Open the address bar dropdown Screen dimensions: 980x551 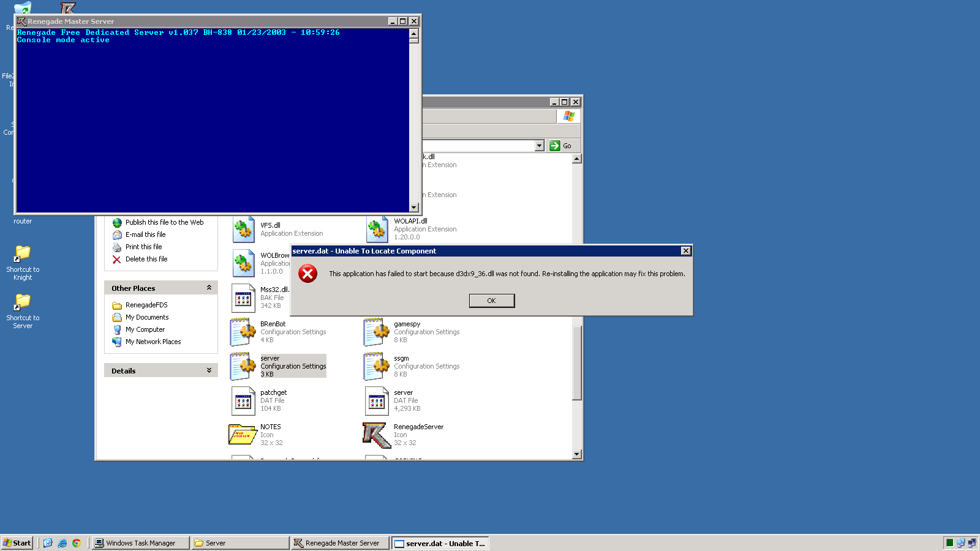(x=539, y=146)
